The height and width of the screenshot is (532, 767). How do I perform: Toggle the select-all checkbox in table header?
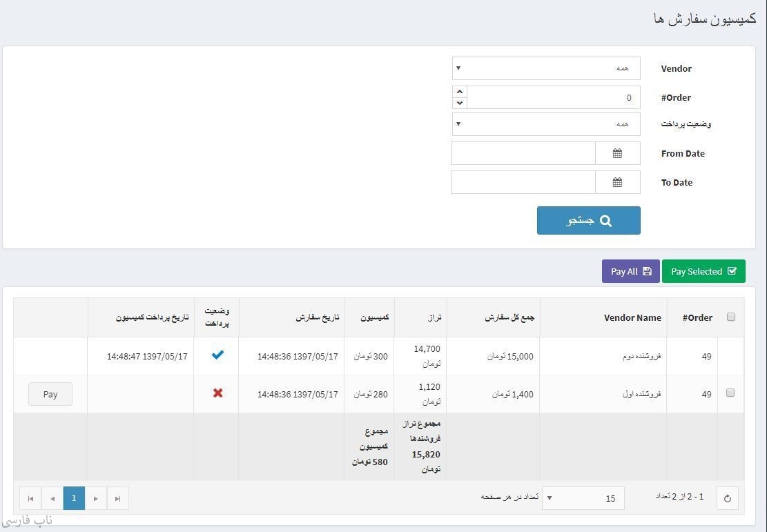click(730, 317)
